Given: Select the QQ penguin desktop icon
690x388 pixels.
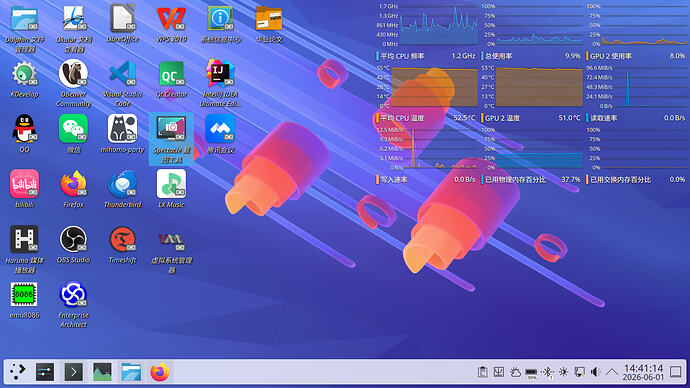Looking at the screenshot, I should (x=25, y=129).
